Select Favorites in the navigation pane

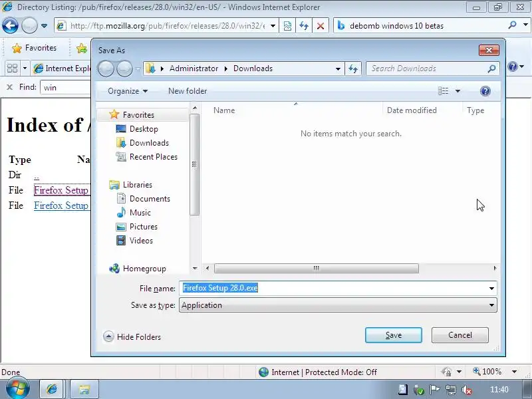(x=138, y=115)
